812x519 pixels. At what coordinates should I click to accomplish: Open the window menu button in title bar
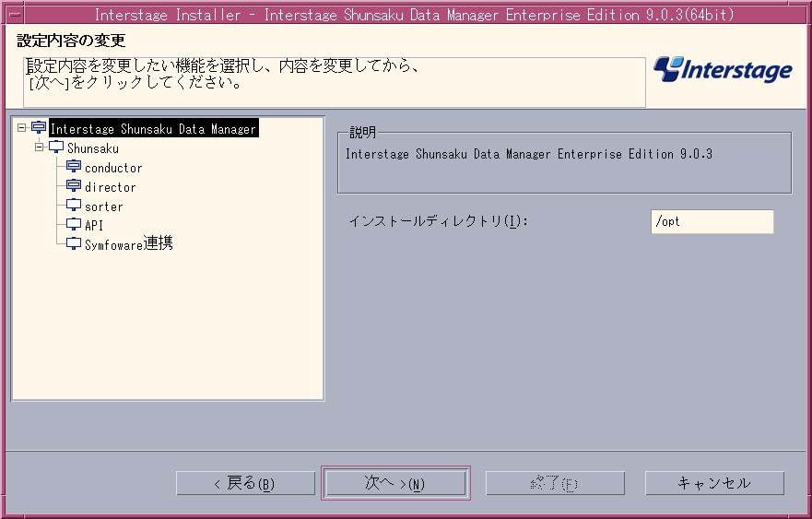(x=16, y=14)
